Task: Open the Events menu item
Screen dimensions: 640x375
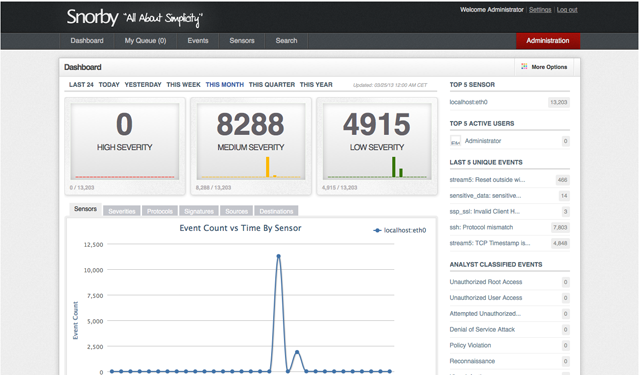Action: tap(198, 41)
